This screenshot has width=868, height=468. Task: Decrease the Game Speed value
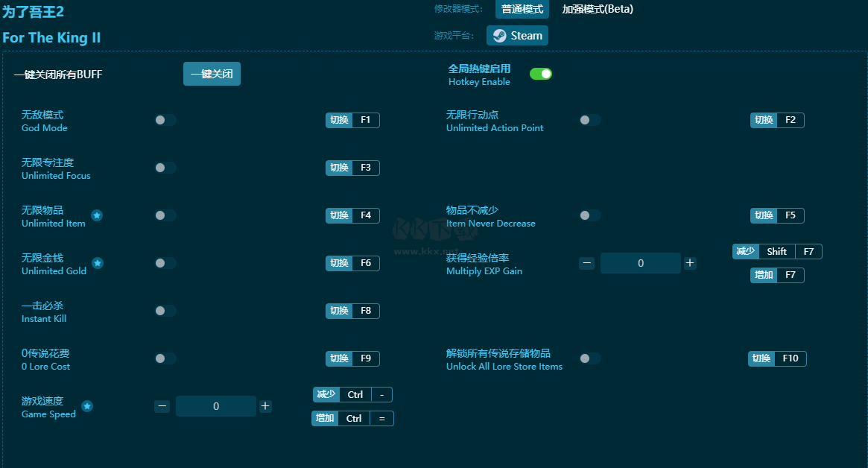pos(162,406)
